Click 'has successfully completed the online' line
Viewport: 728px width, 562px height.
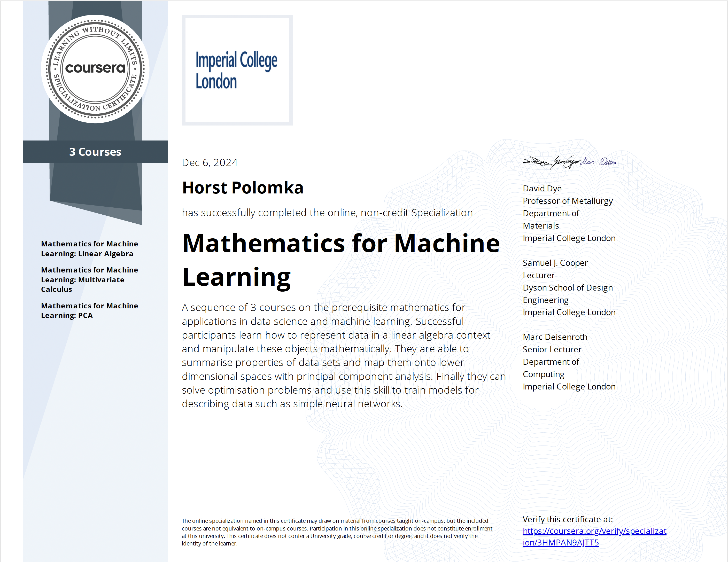pyautogui.click(x=327, y=213)
